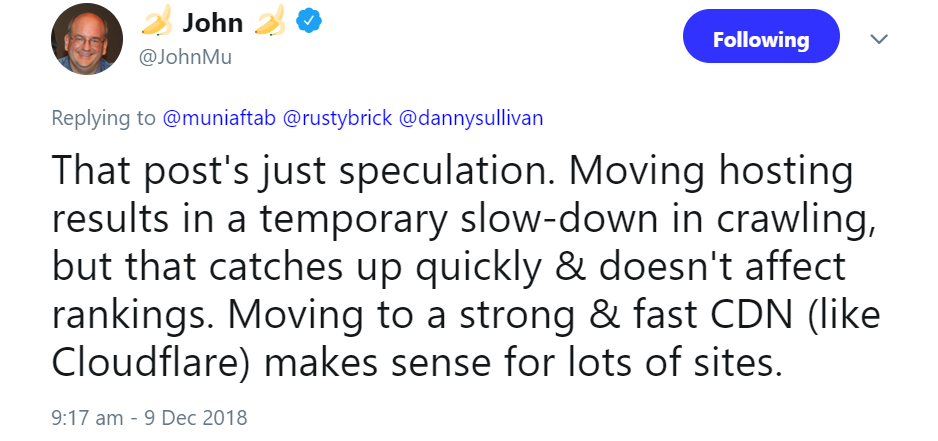Click the 9:17 am time in timestamp
Screen dimensions: 938x441
coord(80,415)
